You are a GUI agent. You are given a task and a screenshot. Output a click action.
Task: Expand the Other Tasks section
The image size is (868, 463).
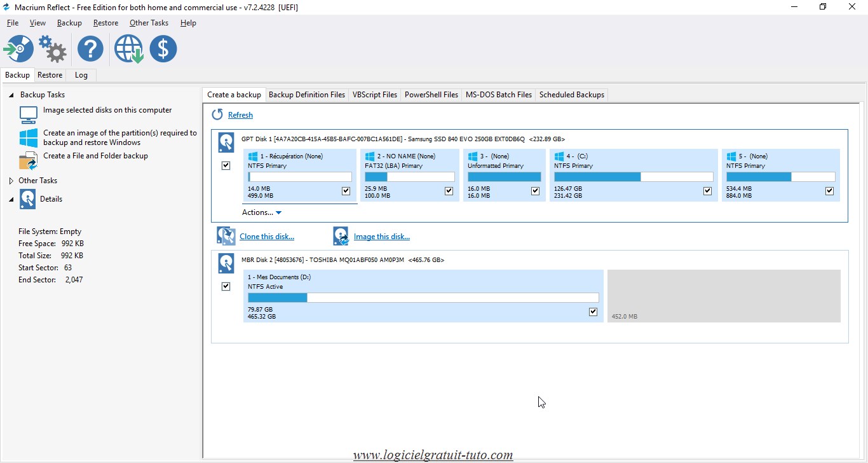coord(11,181)
